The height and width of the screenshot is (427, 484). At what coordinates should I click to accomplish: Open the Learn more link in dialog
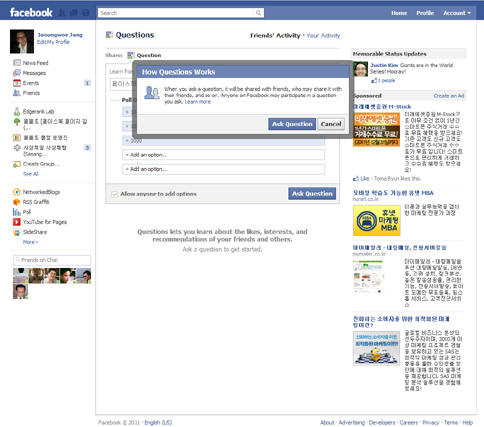point(198,102)
